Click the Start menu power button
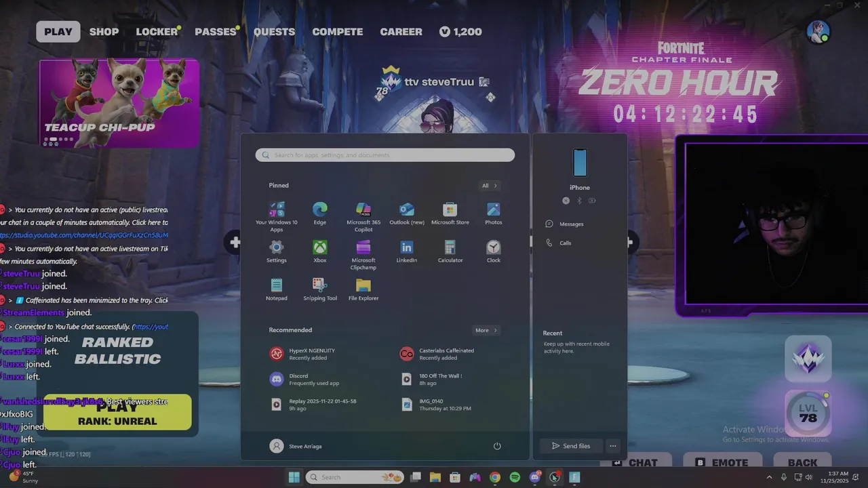 click(x=497, y=446)
